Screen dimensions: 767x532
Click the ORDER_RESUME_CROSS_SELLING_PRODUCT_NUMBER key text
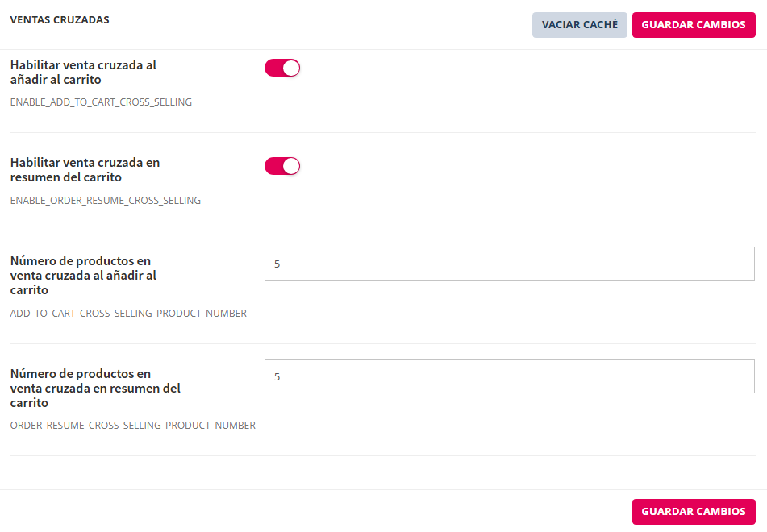coord(133,425)
